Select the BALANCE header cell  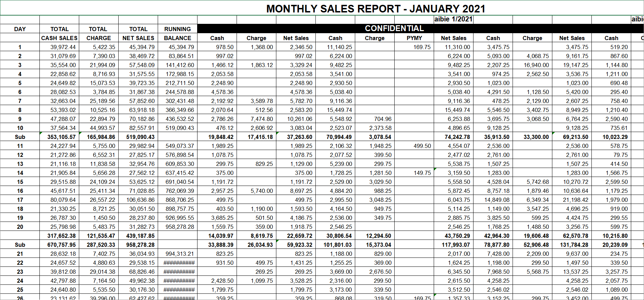coord(177,38)
